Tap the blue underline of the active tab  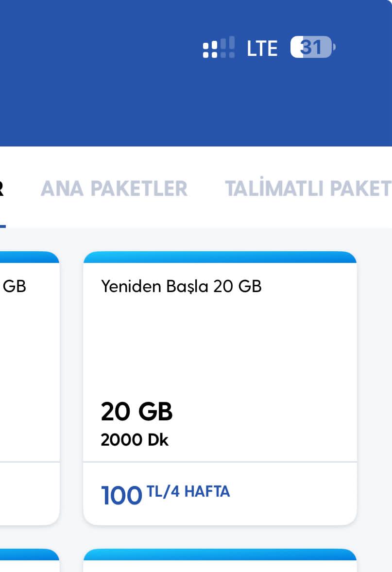click(x=2, y=226)
